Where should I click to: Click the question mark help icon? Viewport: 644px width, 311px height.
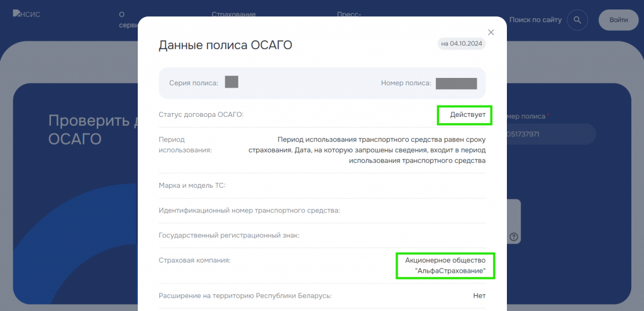pos(514,237)
